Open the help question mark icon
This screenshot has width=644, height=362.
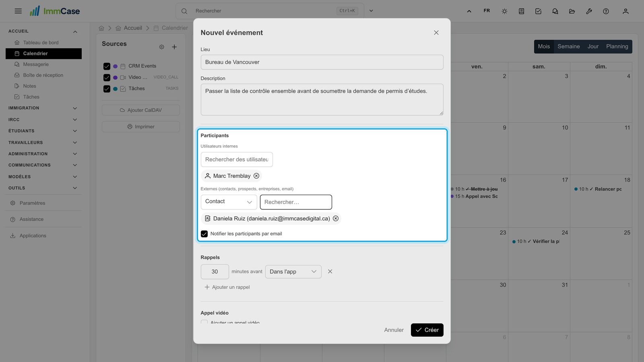(606, 11)
